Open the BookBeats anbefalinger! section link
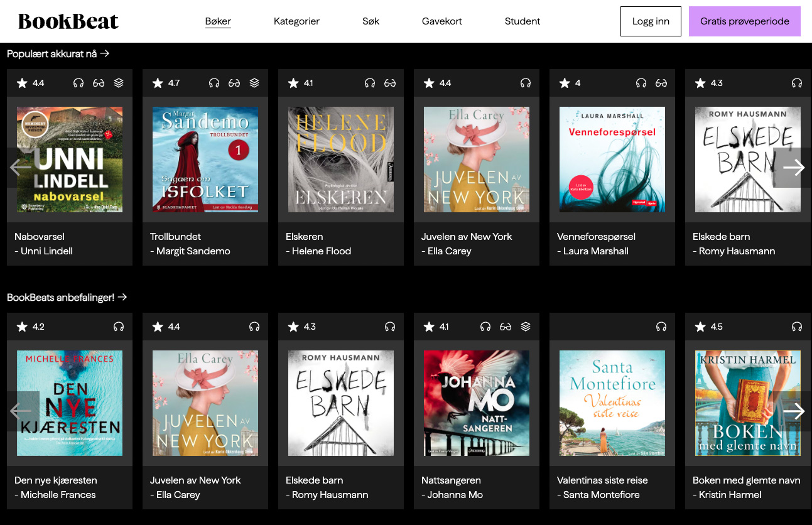Image resolution: width=812 pixels, height=525 pixels. tap(67, 297)
